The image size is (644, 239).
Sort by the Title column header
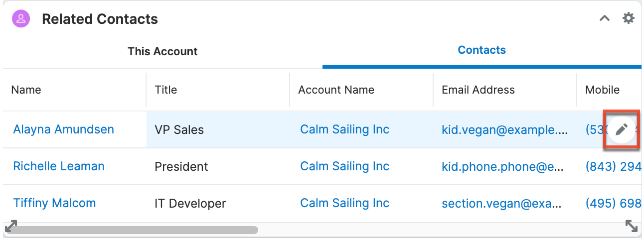coord(166,90)
